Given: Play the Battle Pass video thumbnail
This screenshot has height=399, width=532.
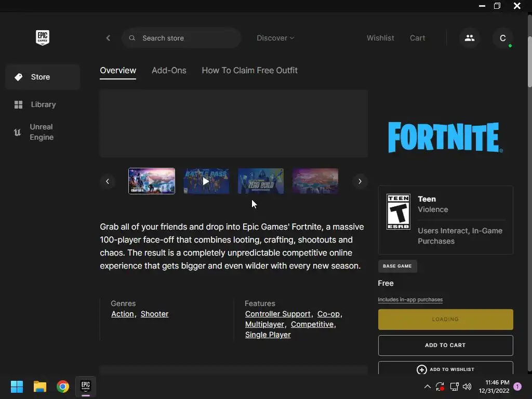Looking at the screenshot, I should [x=206, y=181].
